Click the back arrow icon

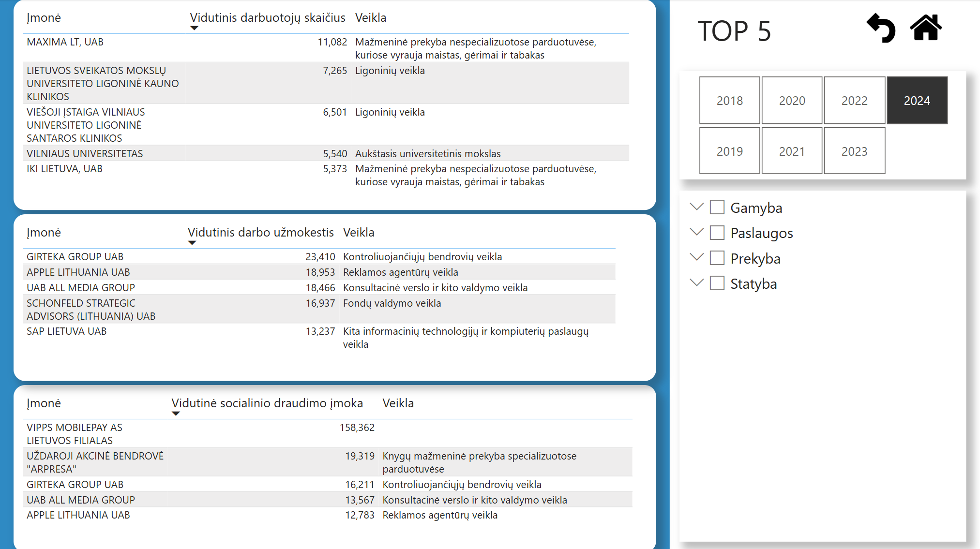[881, 28]
